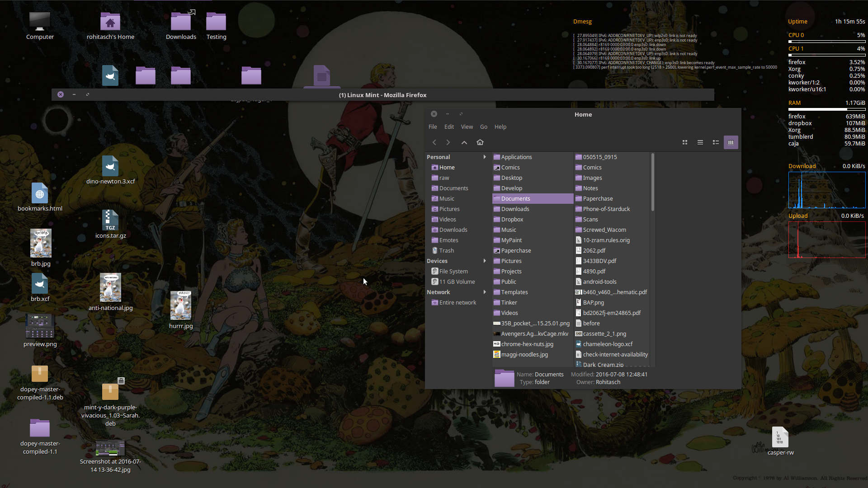The width and height of the screenshot is (868, 488).
Task: Select dopey-master-compiled-1.1.deb package
Action: point(40,383)
